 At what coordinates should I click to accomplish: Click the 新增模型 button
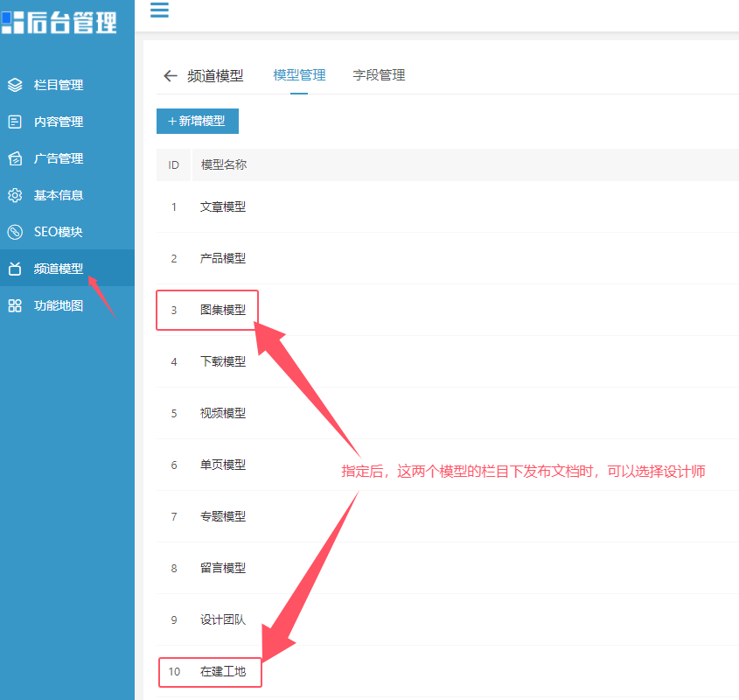(x=198, y=122)
